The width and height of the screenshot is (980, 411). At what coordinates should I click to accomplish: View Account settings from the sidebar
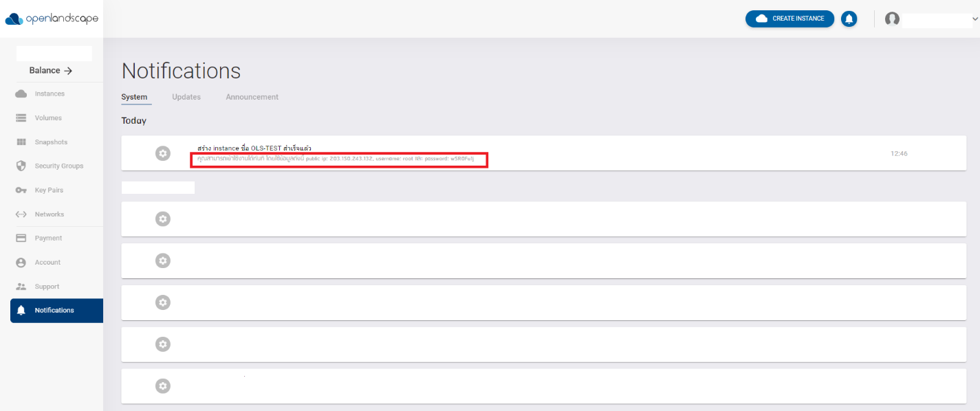pos(46,262)
